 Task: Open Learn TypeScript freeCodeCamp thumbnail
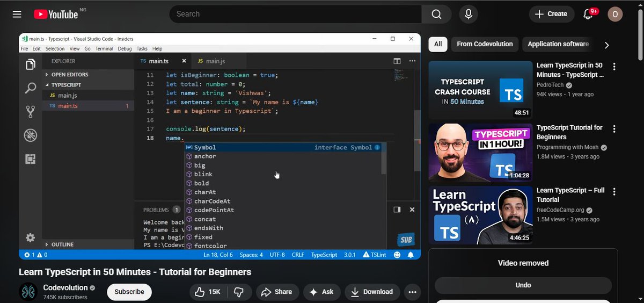tap(480, 215)
